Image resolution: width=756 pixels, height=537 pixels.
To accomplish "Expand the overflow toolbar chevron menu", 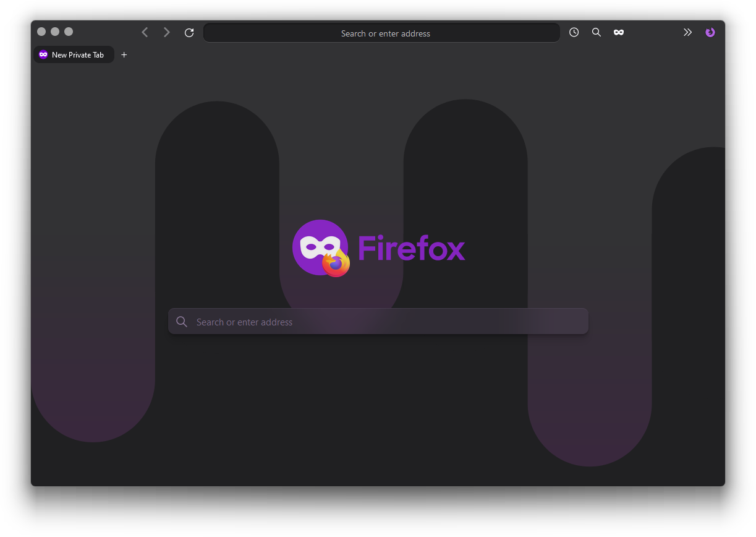I will point(687,32).
